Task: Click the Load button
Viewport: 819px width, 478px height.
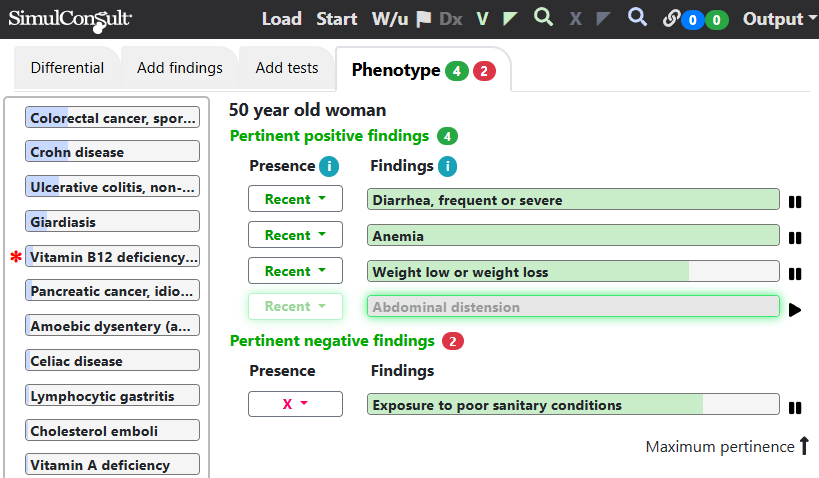Action: tap(281, 19)
